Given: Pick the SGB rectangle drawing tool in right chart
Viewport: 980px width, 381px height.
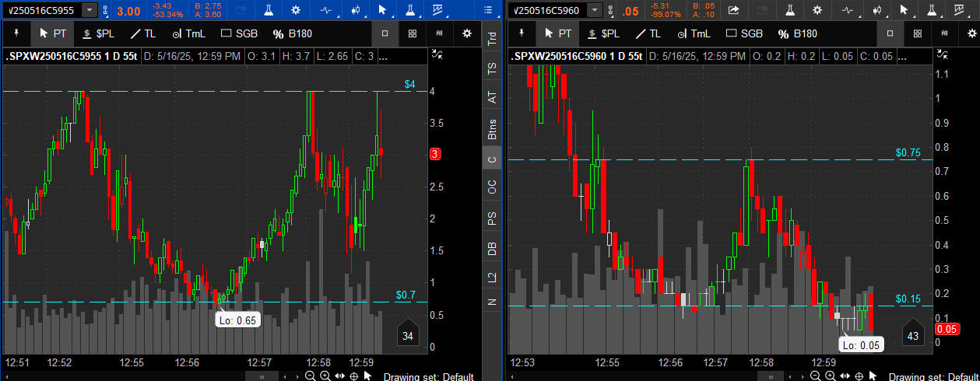Looking at the screenshot, I should pos(743,33).
